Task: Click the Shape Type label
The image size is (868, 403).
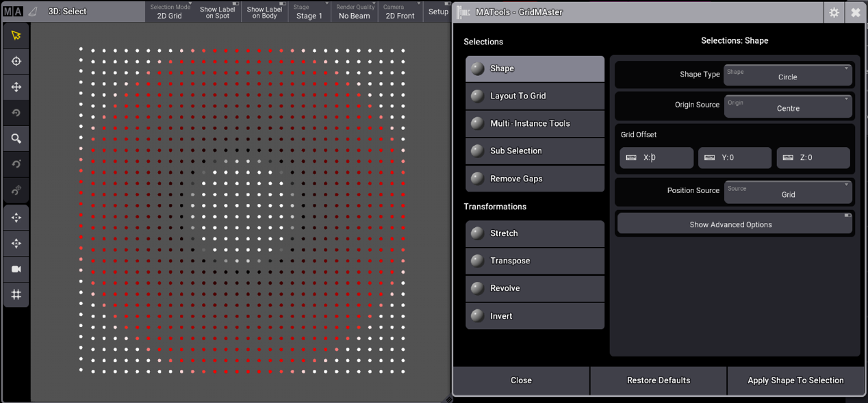Action: [700, 75]
